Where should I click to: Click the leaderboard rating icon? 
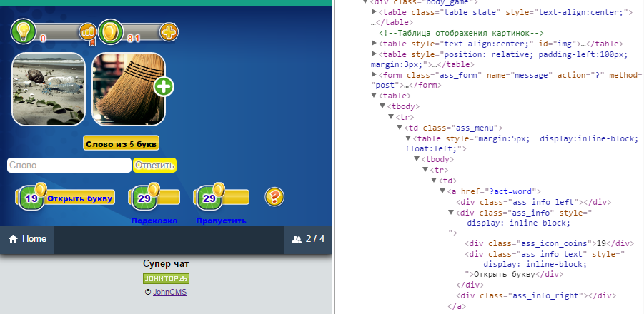pyautogui.click(x=88, y=32)
